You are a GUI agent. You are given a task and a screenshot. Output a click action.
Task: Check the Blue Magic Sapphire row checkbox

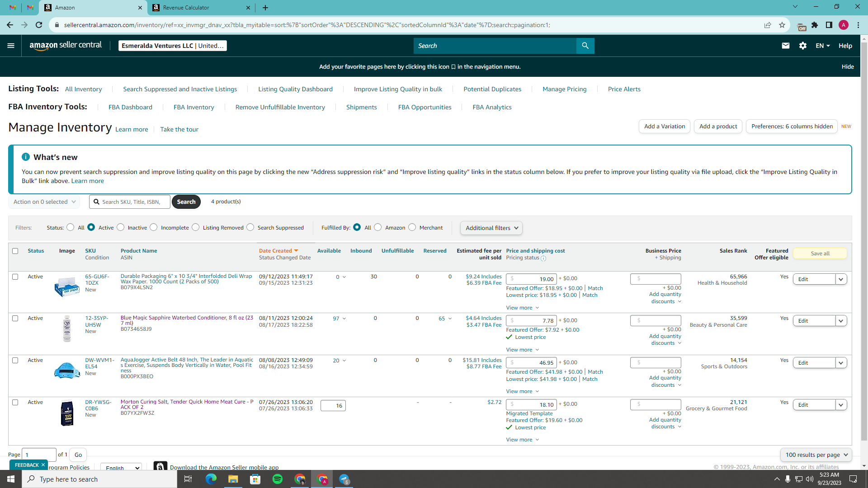(15, 318)
